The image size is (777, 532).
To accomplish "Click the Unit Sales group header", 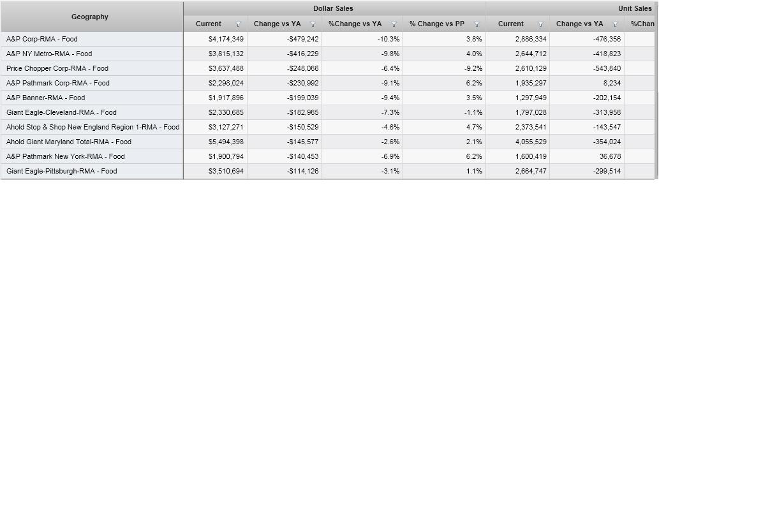I will pos(634,8).
